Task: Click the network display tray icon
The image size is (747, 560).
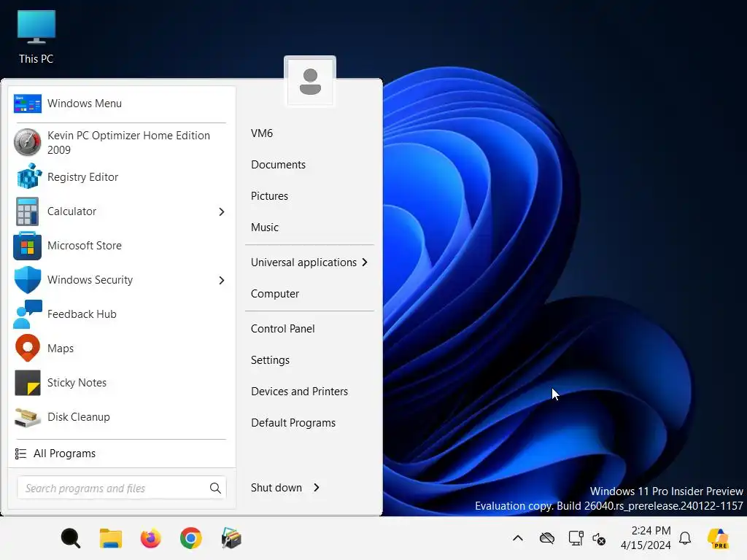Action: [x=576, y=539]
